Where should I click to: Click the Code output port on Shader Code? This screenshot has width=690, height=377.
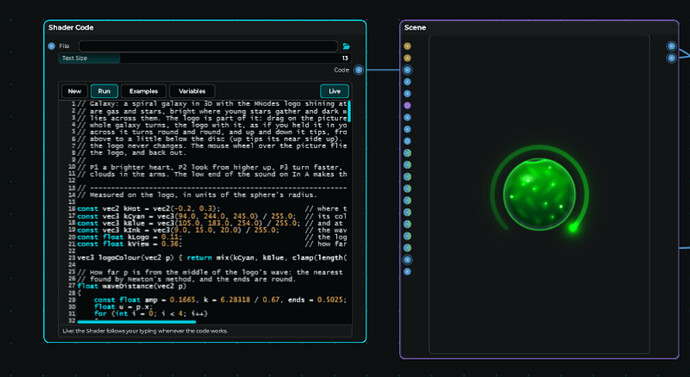tap(359, 70)
